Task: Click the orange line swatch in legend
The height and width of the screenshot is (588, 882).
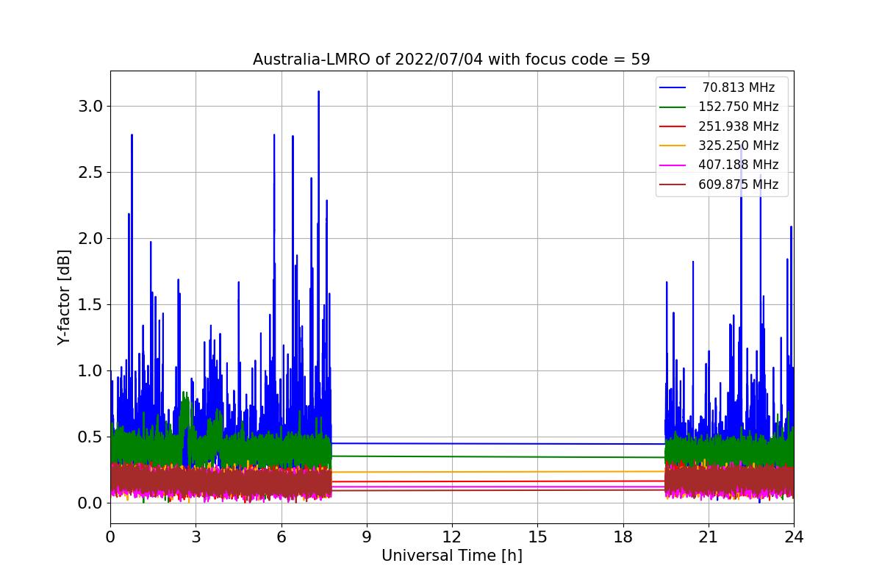Action: click(x=673, y=146)
